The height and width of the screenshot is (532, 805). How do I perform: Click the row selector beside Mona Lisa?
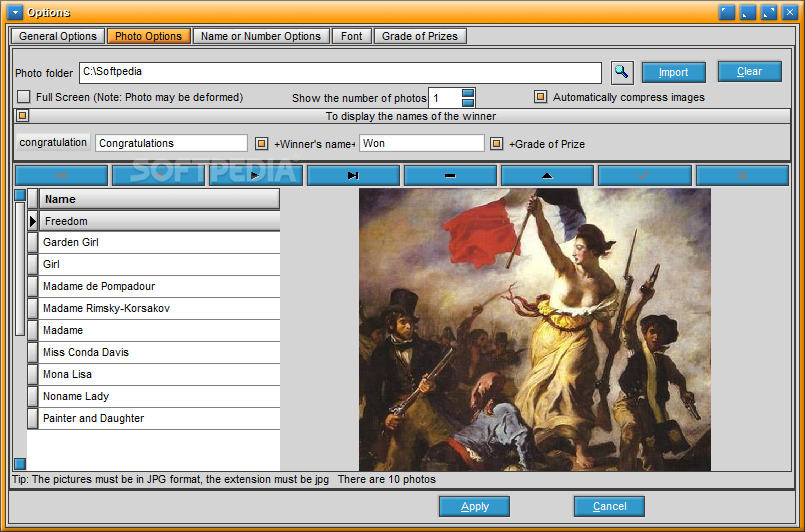(33, 375)
